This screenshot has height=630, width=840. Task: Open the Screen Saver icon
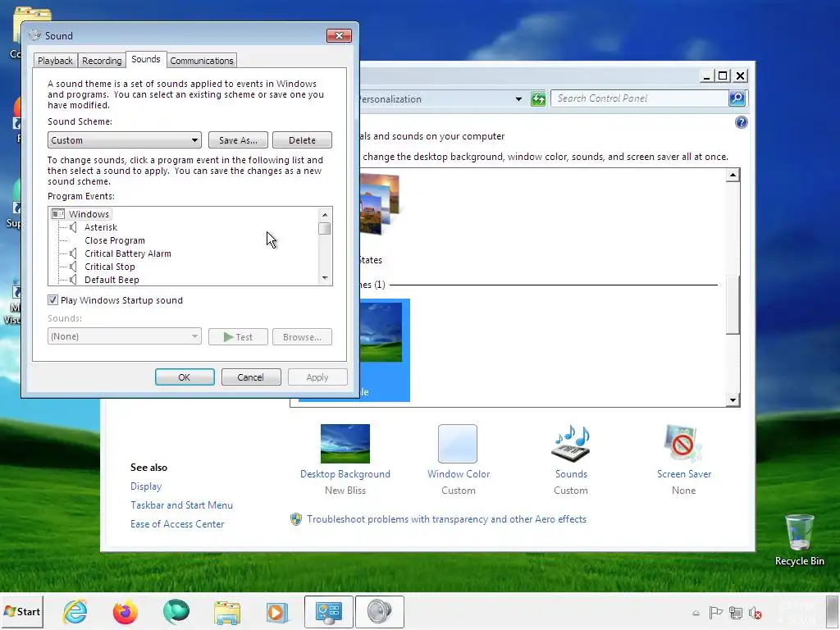click(682, 444)
